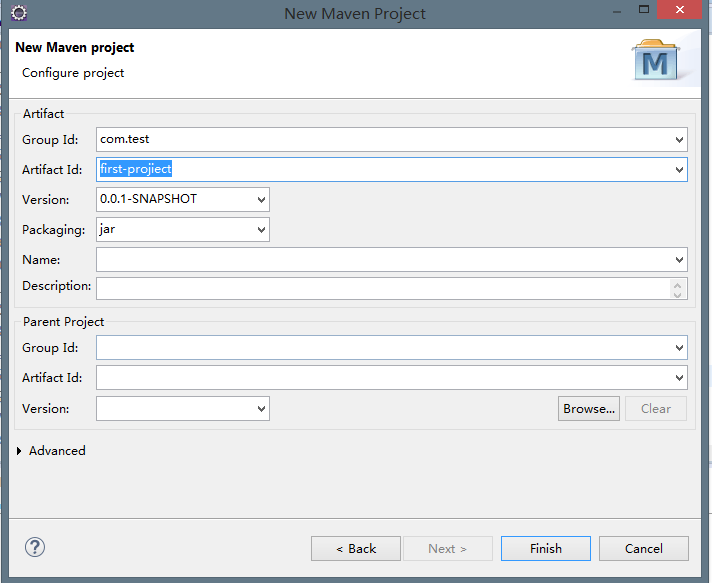
Task: Open the Artifact Group Id dropdown arrow
Action: (679, 140)
